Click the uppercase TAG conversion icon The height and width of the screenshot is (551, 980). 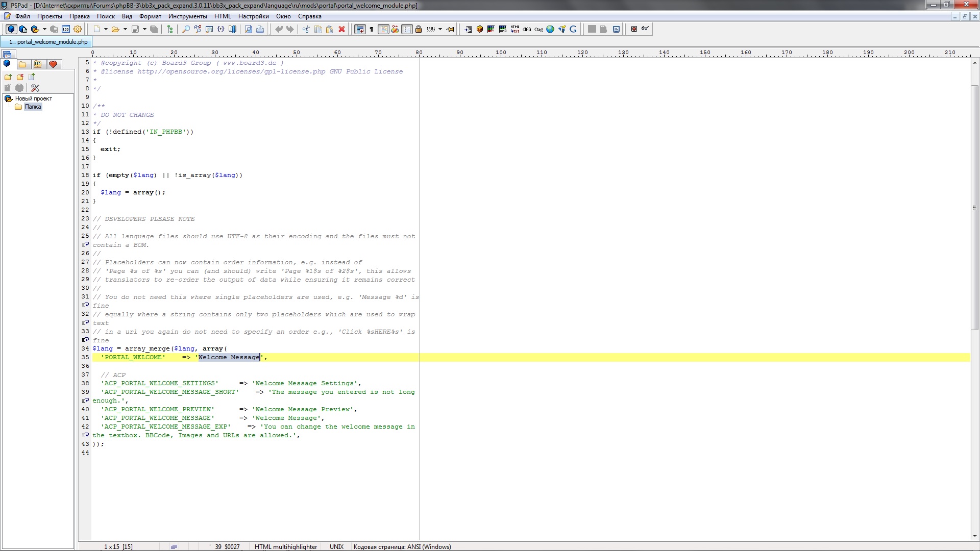click(x=527, y=29)
